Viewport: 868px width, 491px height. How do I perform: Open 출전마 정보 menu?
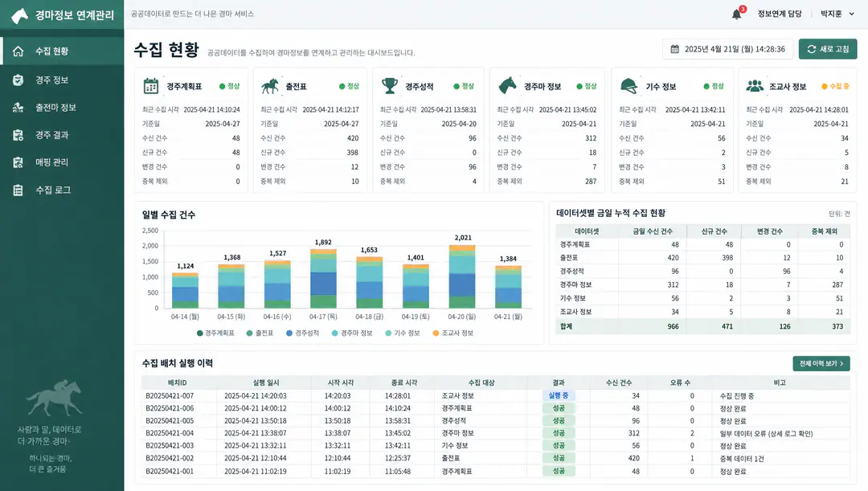click(56, 108)
